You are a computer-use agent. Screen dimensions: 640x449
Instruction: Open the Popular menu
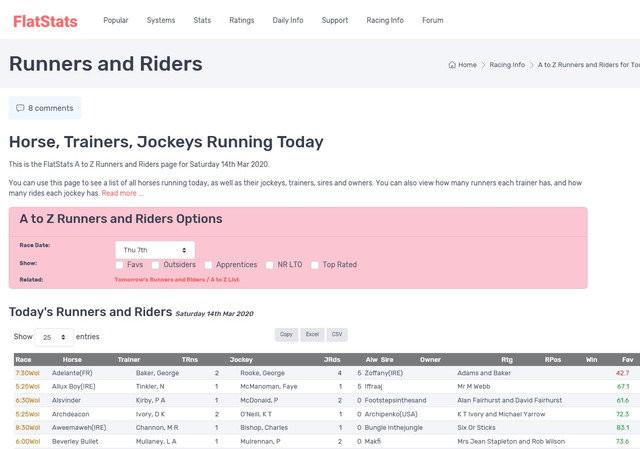point(116,20)
